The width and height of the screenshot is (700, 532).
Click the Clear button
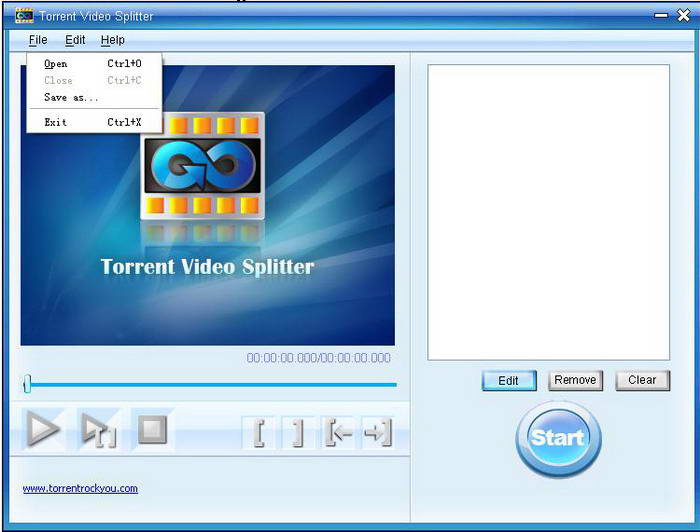[x=642, y=380]
